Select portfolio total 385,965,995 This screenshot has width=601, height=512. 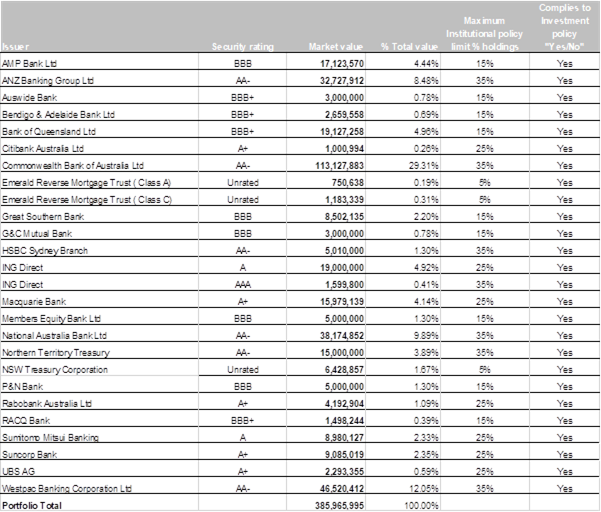[339, 505]
